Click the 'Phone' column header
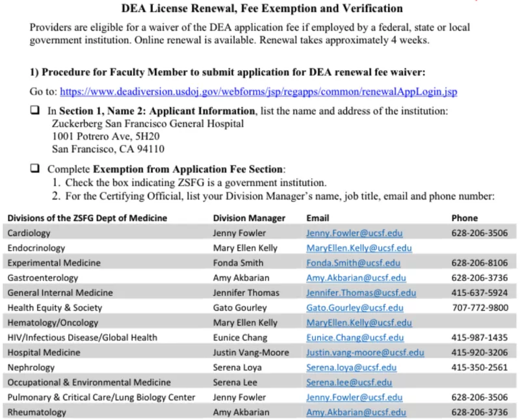This screenshot has width=520, height=420. [465, 218]
